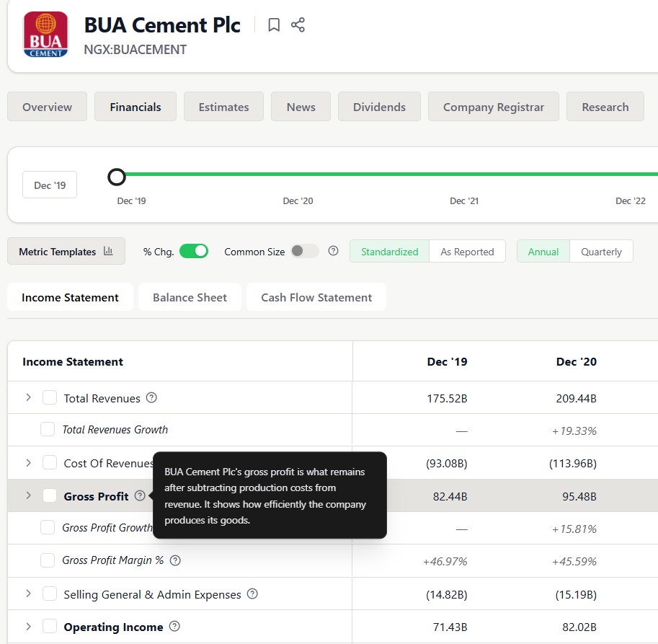The width and height of the screenshot is (658, 644).
Task: Click gross profit growth value +15.81%
Action: point(574,529)
